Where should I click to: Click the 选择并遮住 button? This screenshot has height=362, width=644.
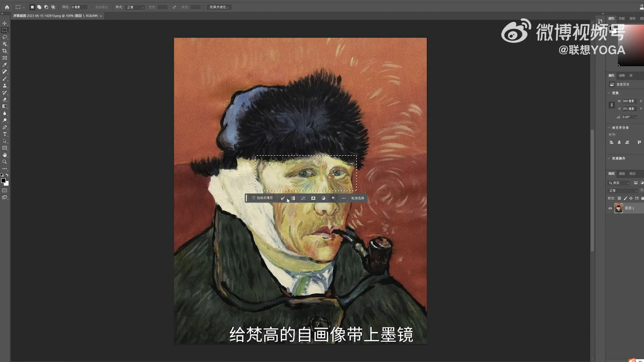(219, 7)
